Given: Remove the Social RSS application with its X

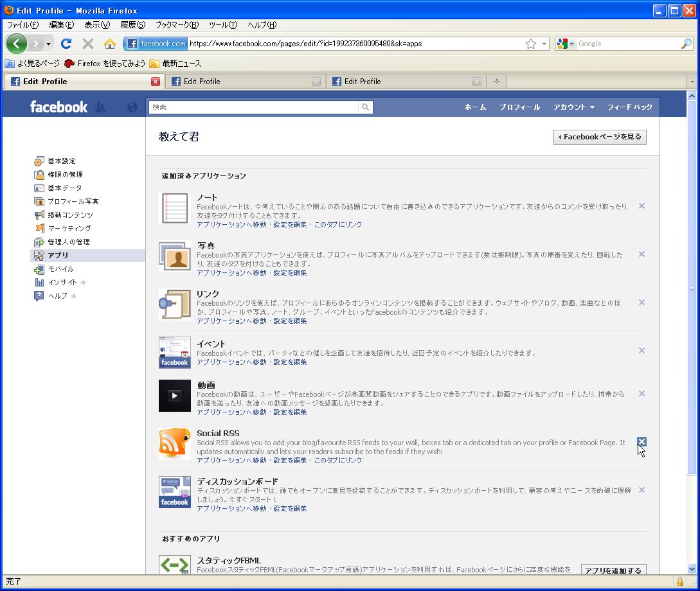Looking at the screenshot, I should click(642, 441).
